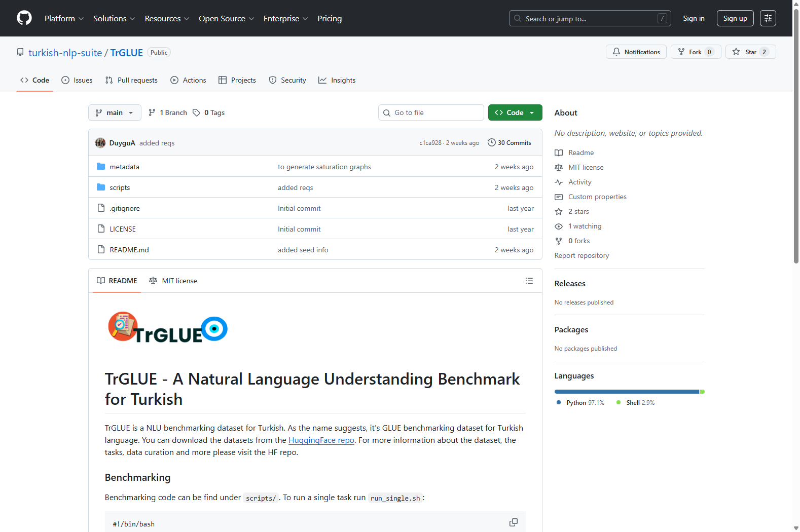Open the Pull requests tab
Viewport: 800px width, 532px height.
click(x=131, y=80)
